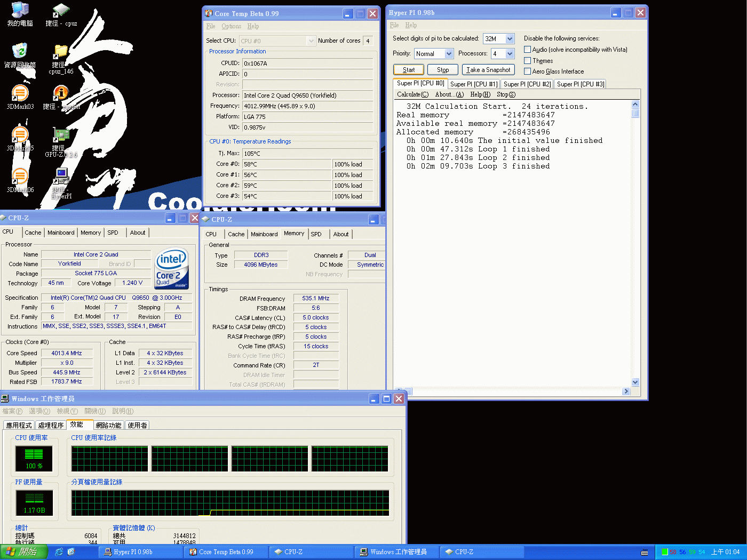
Task: Open the GPU-Z desktop shortcut
Action: point(61,136)
